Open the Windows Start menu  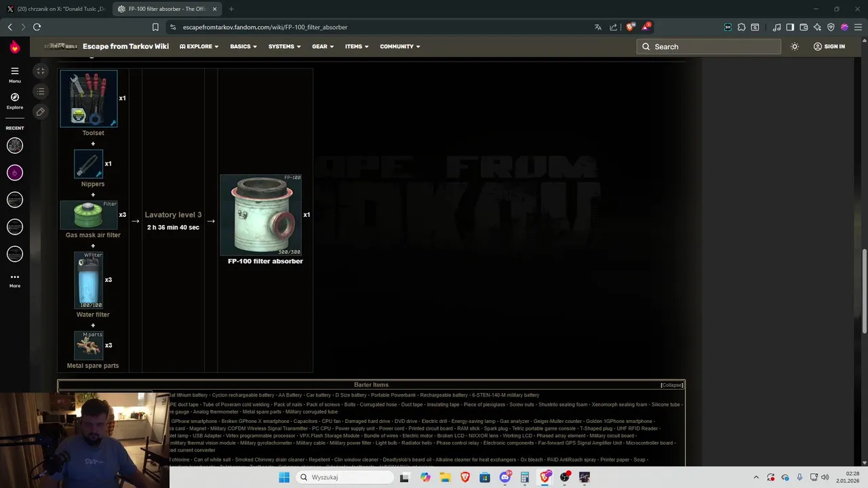click(x=284, y=477)
